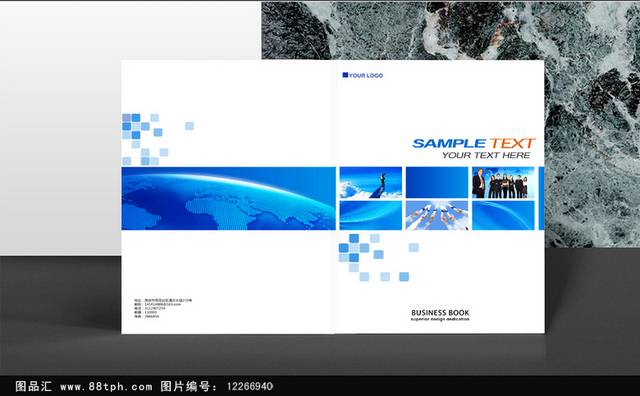Click the pixel squares cluster below the thumbnails
Screen dimensions: 640x396
(378, 258)
